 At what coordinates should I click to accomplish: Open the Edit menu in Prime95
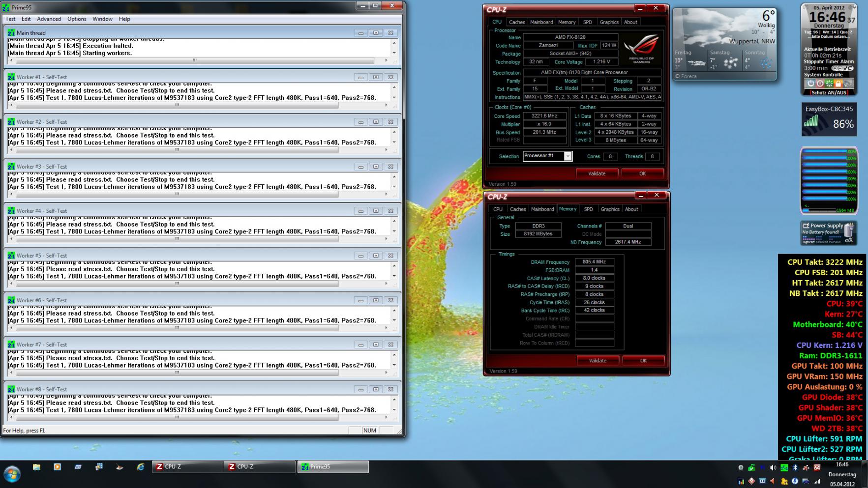coord(26,19)
